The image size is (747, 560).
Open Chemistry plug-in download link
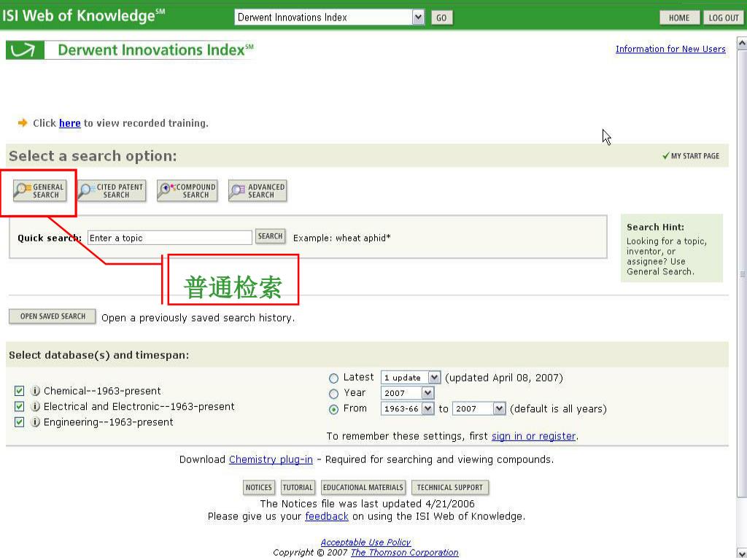click(271, 459)
